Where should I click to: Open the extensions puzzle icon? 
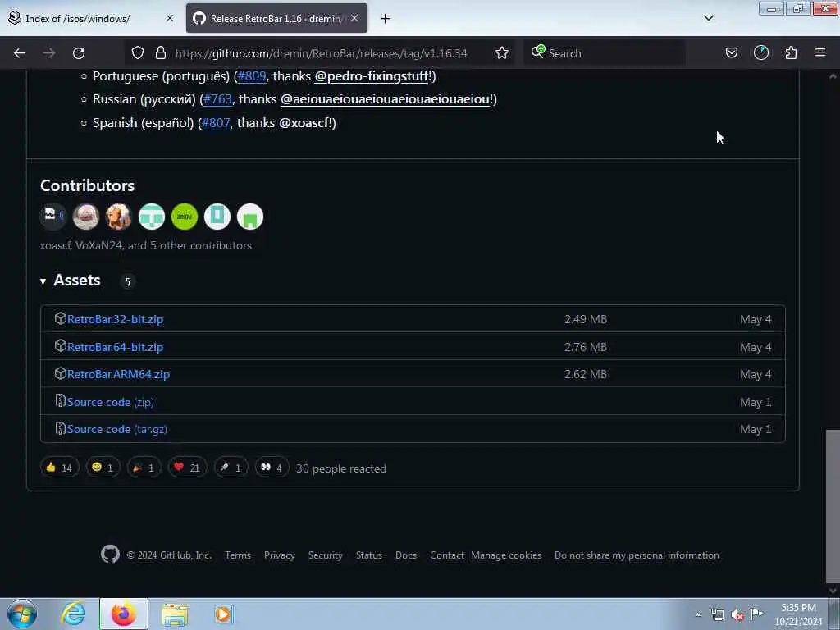coord(791,53)
